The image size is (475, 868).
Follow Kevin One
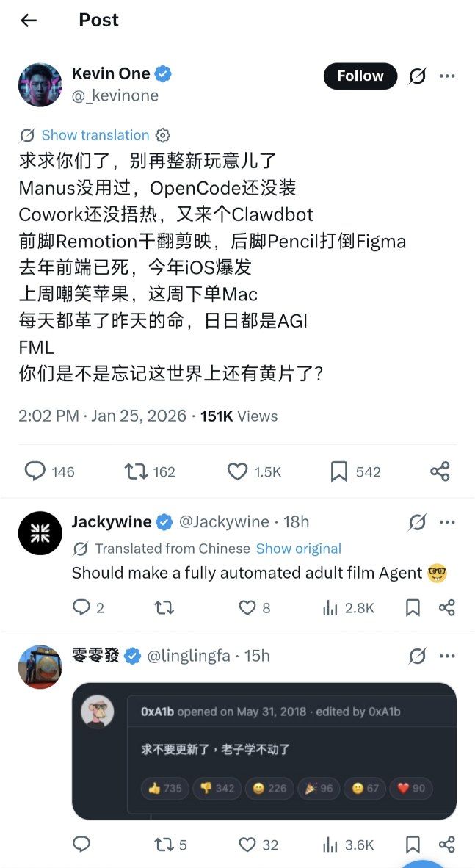(360, 76)
